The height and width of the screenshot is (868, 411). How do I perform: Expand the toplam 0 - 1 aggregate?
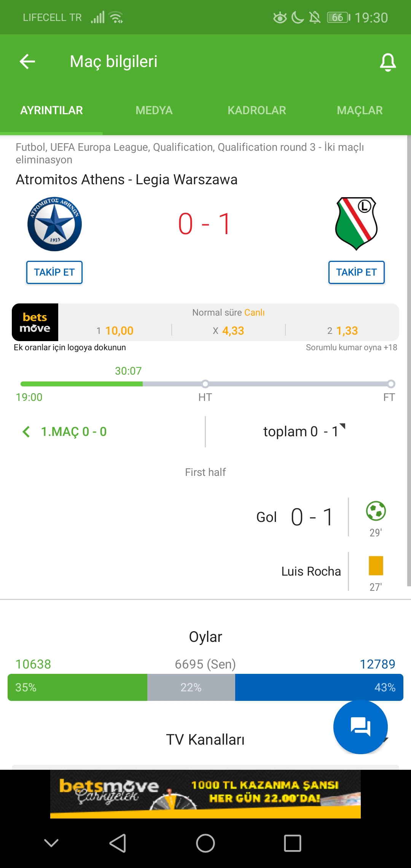click(x=304, y=431)
